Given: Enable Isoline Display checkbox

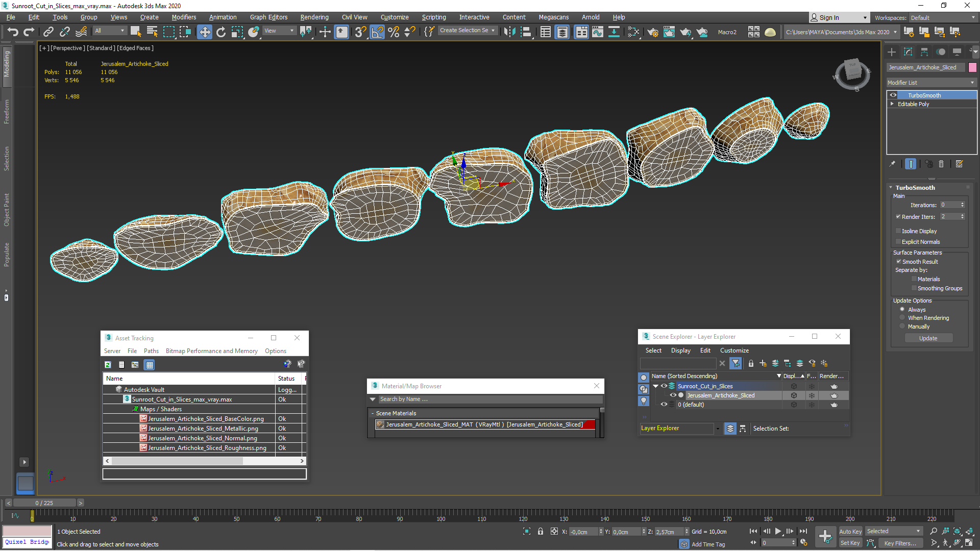Looking at the screenshot, I should pyautogui.click(x=898, y=231).
